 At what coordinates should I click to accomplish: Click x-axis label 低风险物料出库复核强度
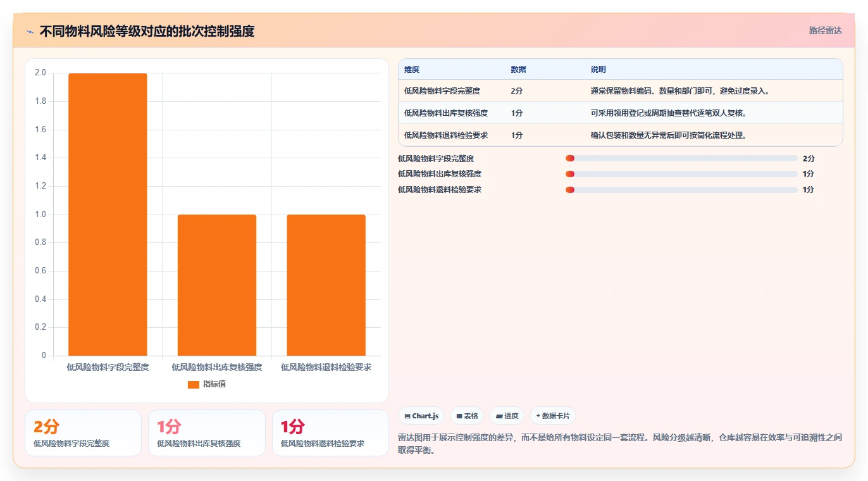click(217, 367)
